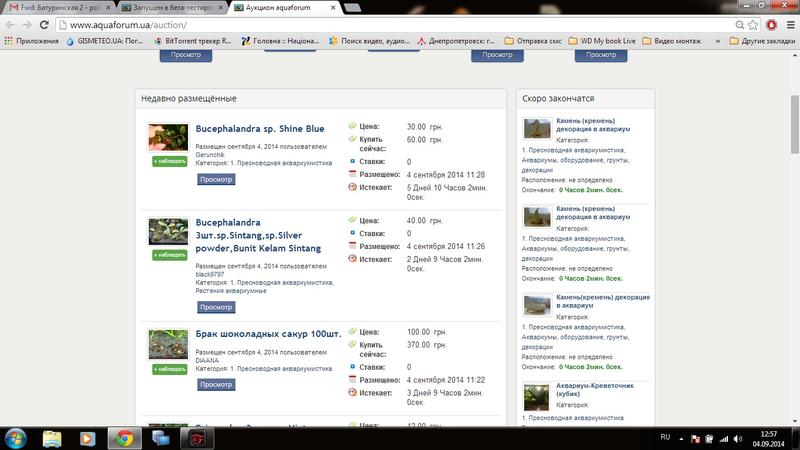Toggle watch on Брак шоколадных сакур listing
Screen dimensions: 800x450
tap(169, 369)
